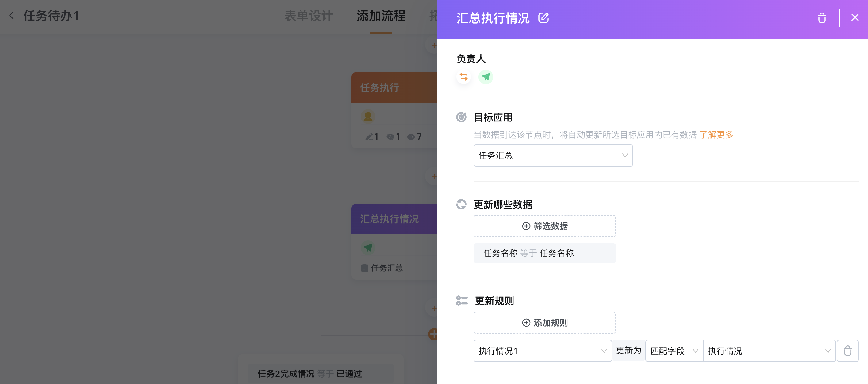Click the 目标应用 target icon
This screenshot has width=868, height=384.
click(461, 117)
